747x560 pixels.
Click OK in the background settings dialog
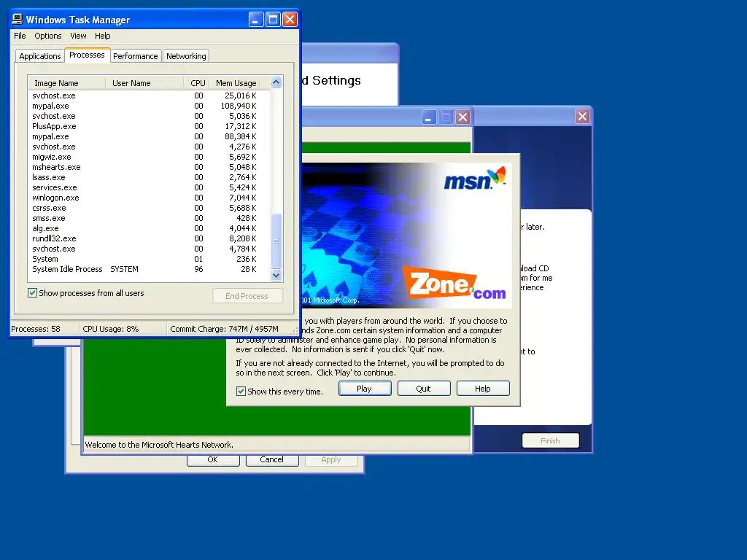(x=213, y=459)
